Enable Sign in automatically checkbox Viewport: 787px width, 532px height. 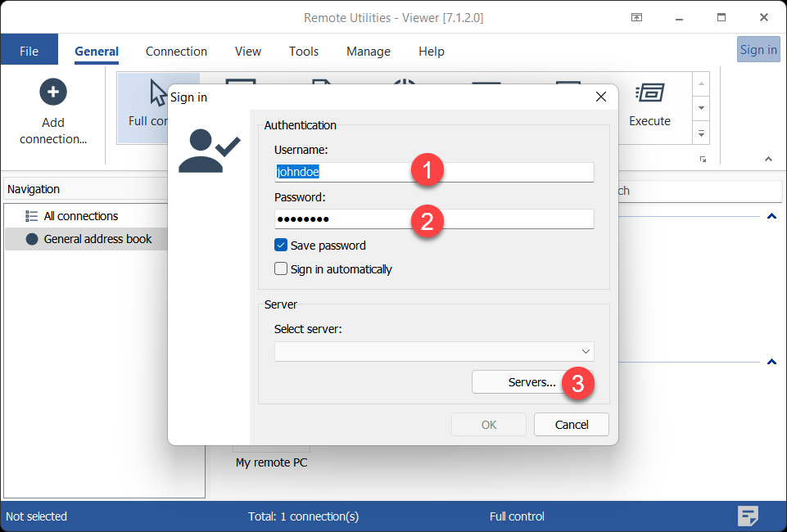pos(281,268)
